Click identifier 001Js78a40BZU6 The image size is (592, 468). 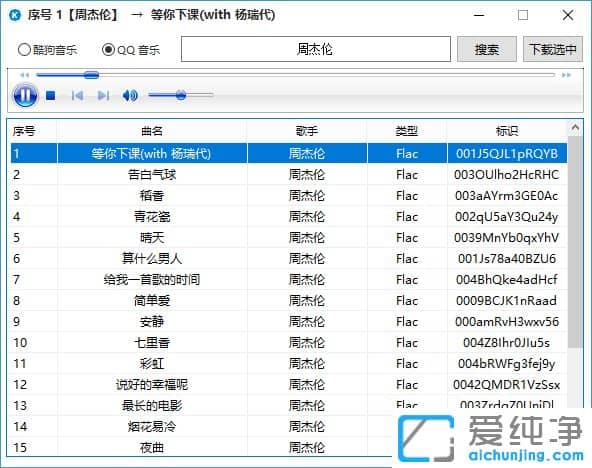click(507, 259)
